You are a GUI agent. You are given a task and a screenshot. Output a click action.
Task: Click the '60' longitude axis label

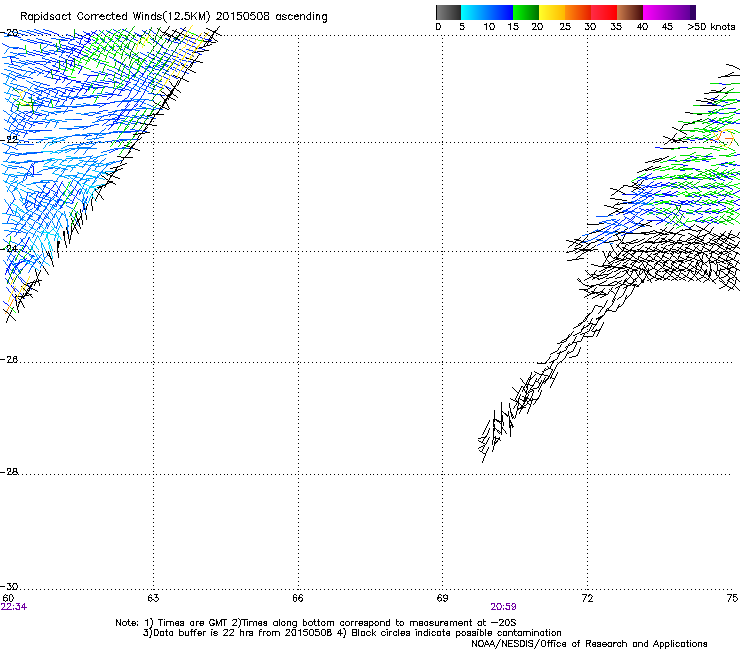tap(8, 598)
